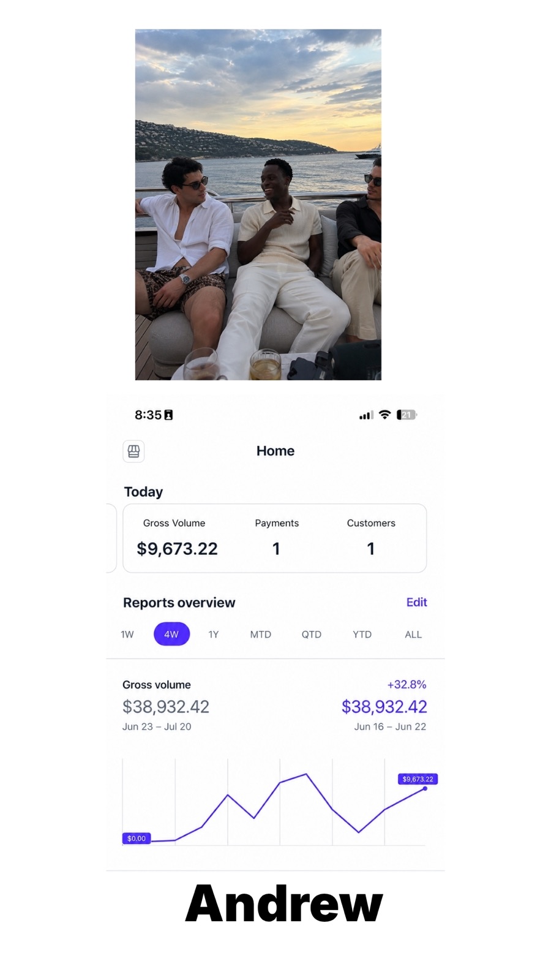551x980 pixels.
Task: Tap the cellular signal bars icon
Action: [x=366, y=415]
